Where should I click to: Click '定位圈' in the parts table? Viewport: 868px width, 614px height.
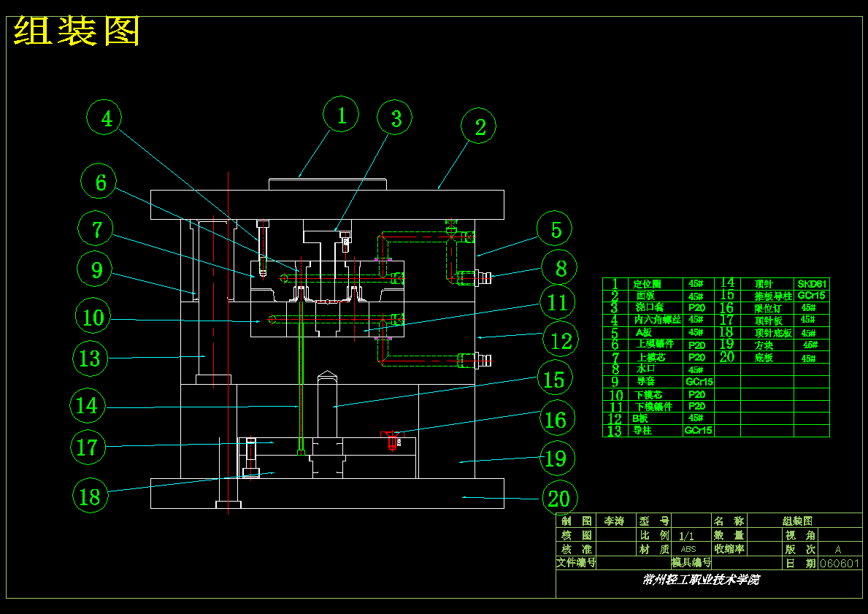647,283
